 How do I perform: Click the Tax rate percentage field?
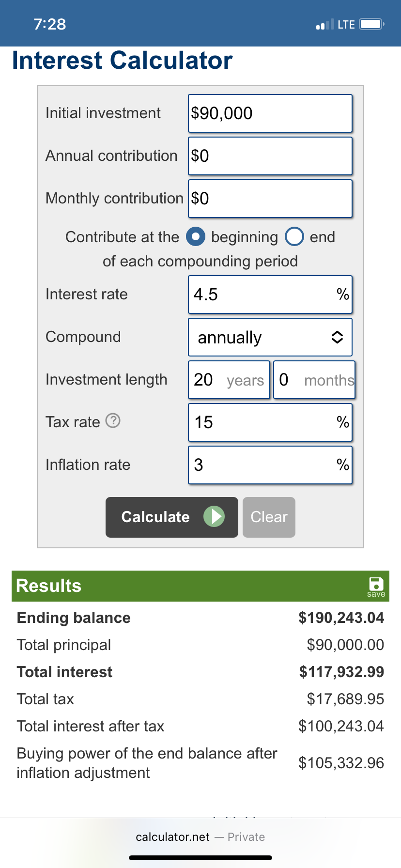(262, 422)
